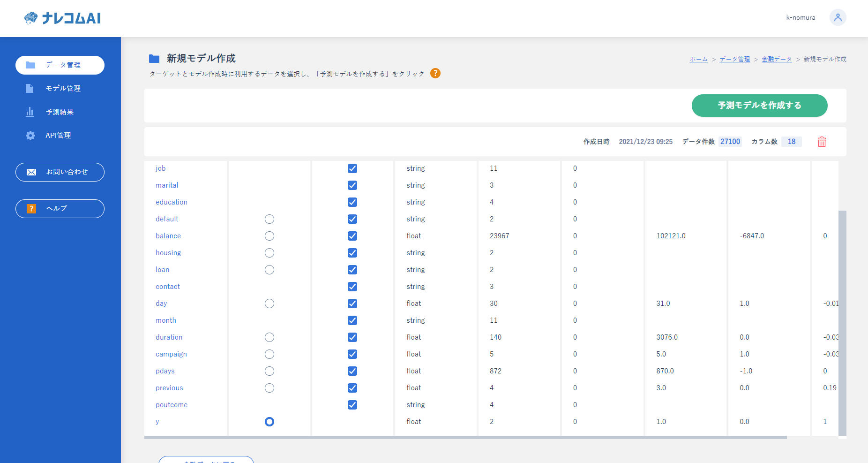Click the お問い合わせ button
Image resolution: width=868 pixels, height=463 pixels.
click(60, 172)
